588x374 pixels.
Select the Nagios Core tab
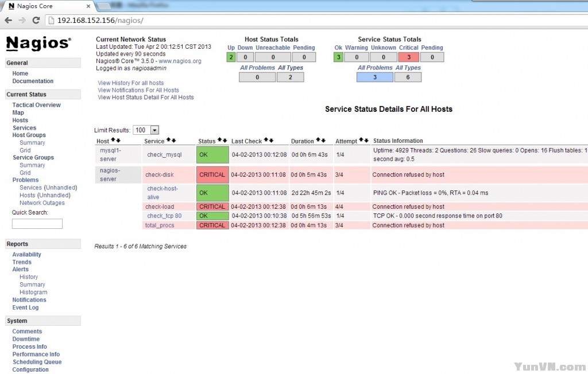coord(48,6)
